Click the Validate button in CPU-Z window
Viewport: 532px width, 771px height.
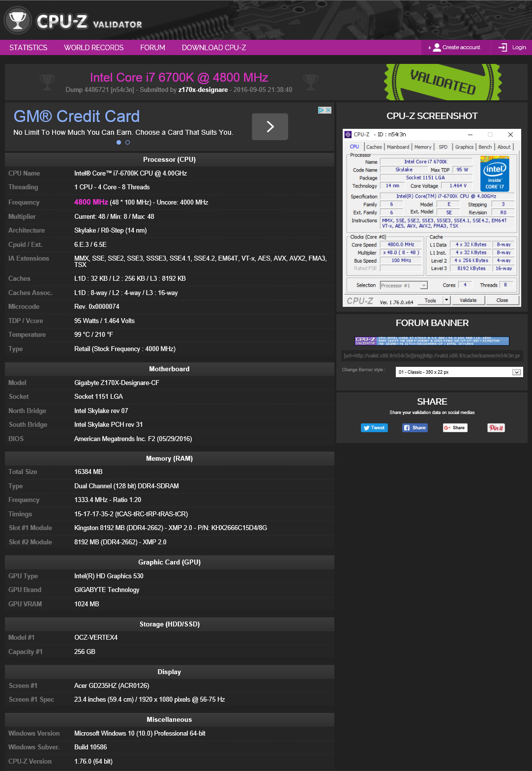tap(468, 300)
